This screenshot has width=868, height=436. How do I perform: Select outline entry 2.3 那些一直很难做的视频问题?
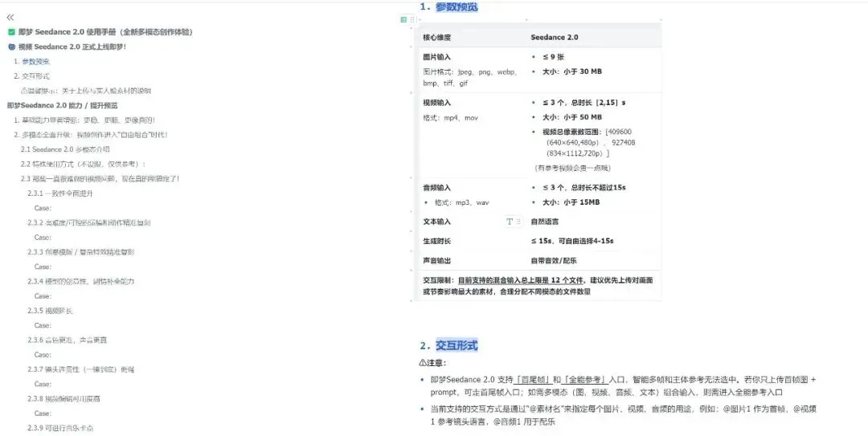(x=100, y=179)
